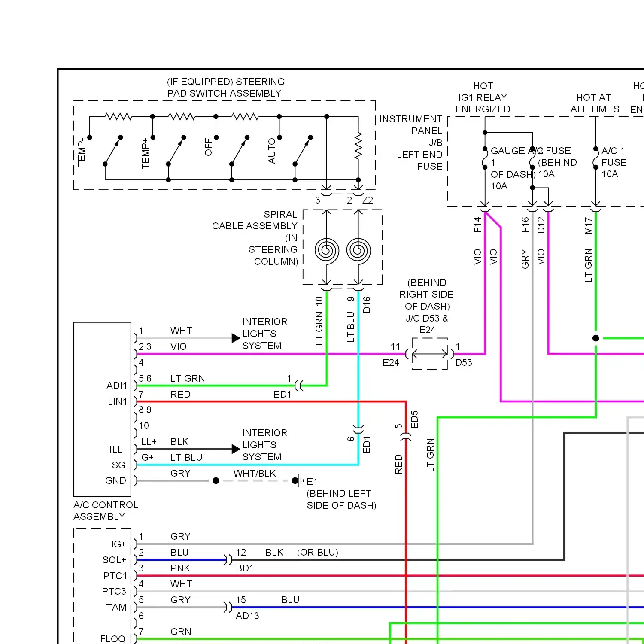Select the "TEMP-" switch label
The height and width of the screenshot is (644, 644).
tap(82, 152)
